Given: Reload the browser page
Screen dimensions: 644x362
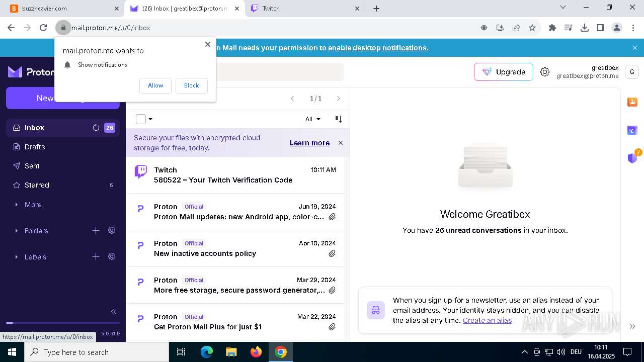Looking at the screenshot, I should click(43, 28).
